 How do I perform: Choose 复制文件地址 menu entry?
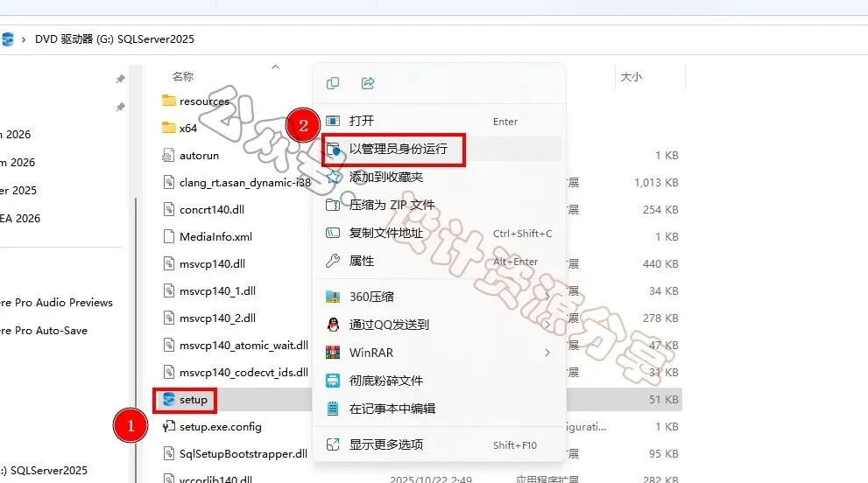tap(440, 234)
